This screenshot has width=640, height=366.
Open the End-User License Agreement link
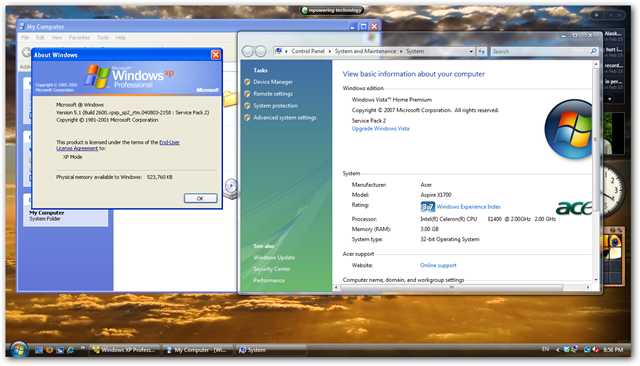point(118,145)
